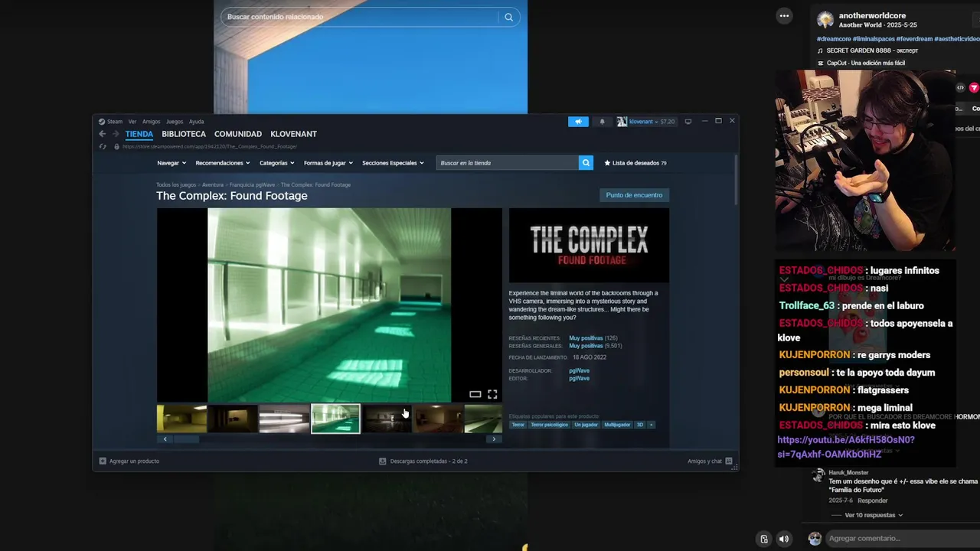Image resolution: width=980 pixels, height=551 pixels.
Task: Click Responder under Haruk_Monster comment
Action: [x=873, y=500]
